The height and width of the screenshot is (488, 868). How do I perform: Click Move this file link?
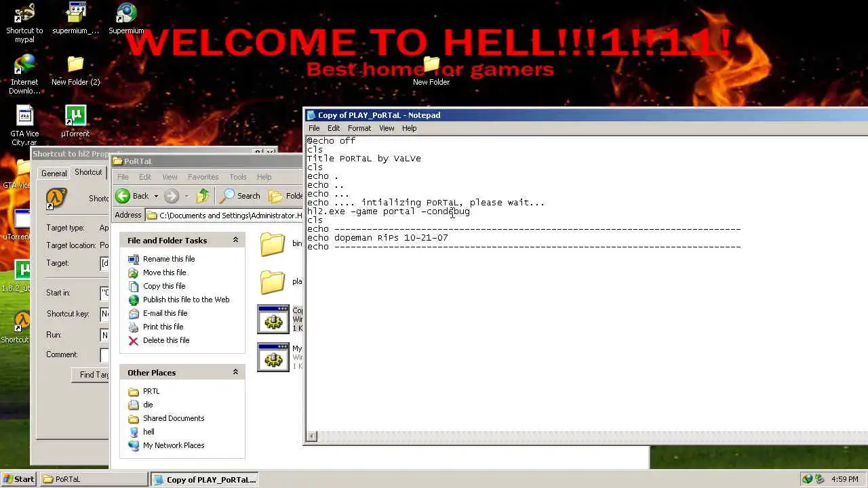click(164, 272)
